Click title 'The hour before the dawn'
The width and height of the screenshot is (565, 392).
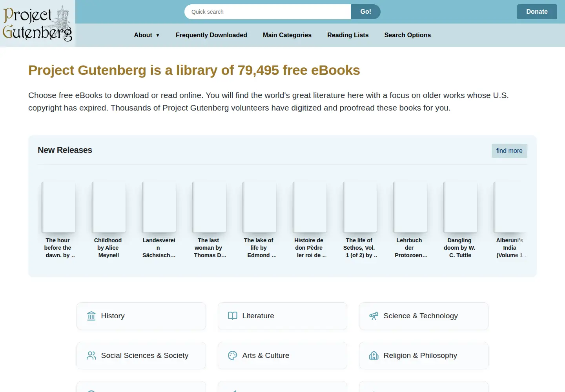pyautogui.click(x=58, y=248)
